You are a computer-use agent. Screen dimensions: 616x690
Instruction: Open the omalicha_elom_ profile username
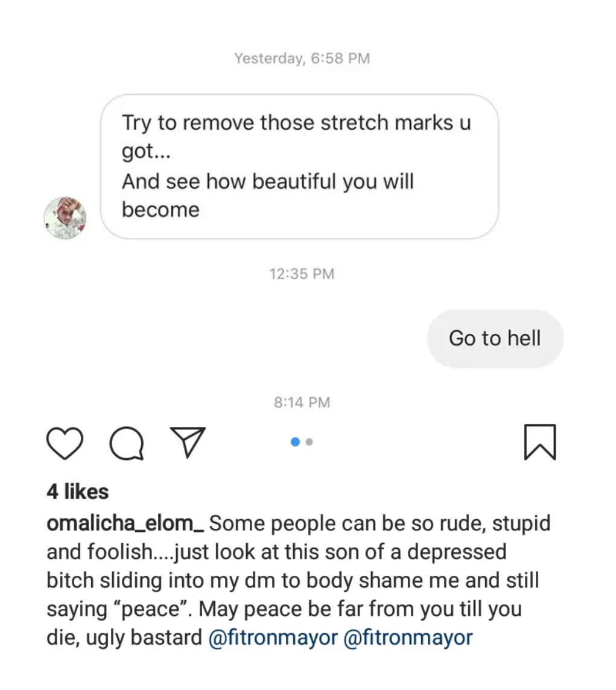click(125, 523)
